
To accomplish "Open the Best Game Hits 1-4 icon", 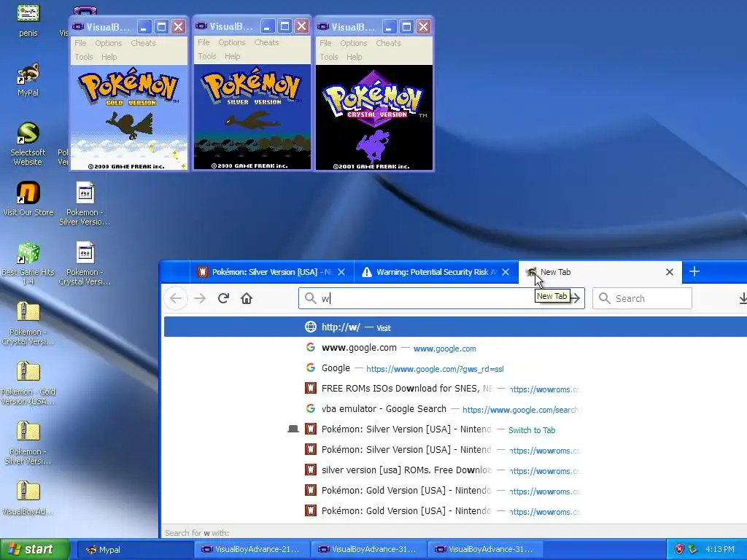I will [28, 264].
